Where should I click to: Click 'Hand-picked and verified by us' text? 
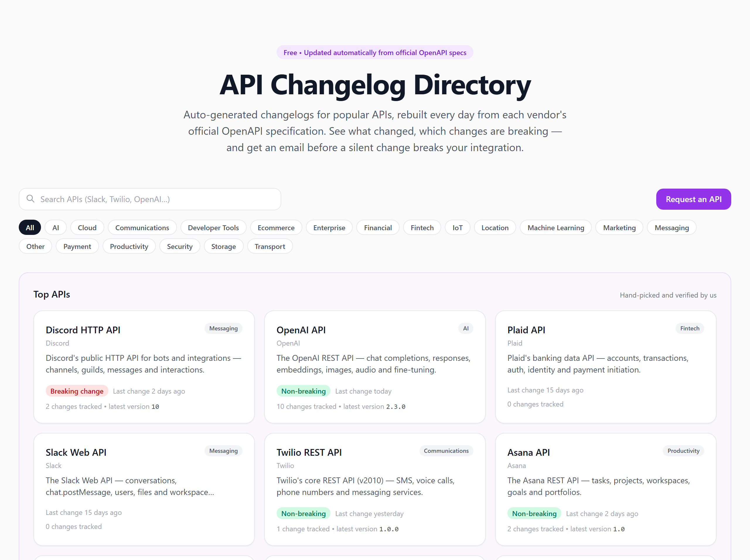[x=668, y=295]
